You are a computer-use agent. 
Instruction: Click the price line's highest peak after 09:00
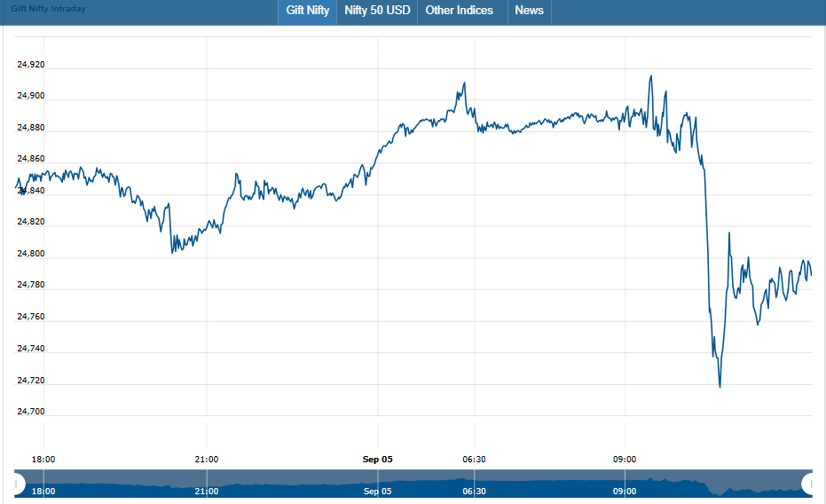(x=650, y=76)
